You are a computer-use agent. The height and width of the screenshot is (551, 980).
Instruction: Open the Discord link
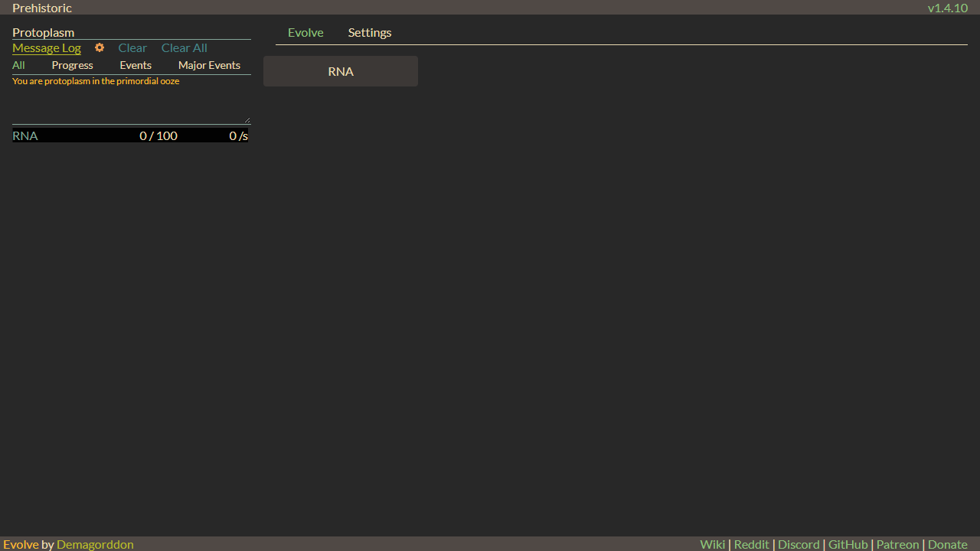799,544
